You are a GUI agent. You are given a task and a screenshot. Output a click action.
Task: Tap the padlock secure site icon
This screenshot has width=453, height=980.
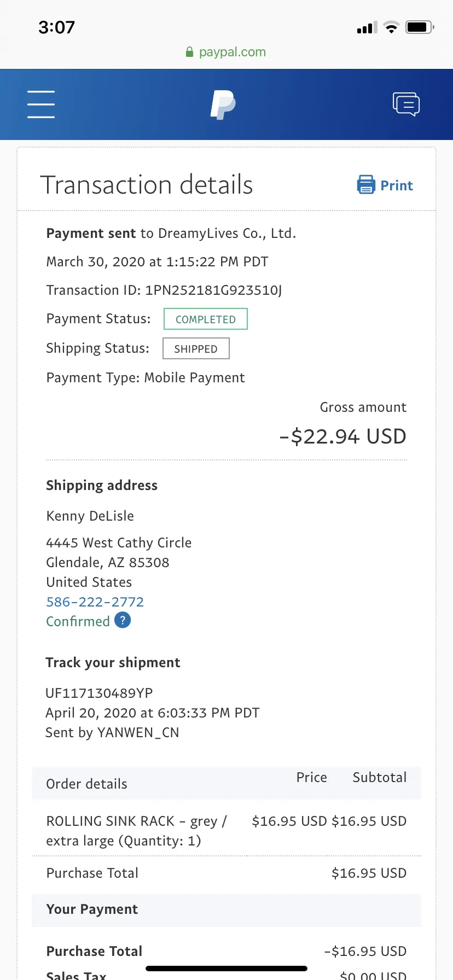189,52
